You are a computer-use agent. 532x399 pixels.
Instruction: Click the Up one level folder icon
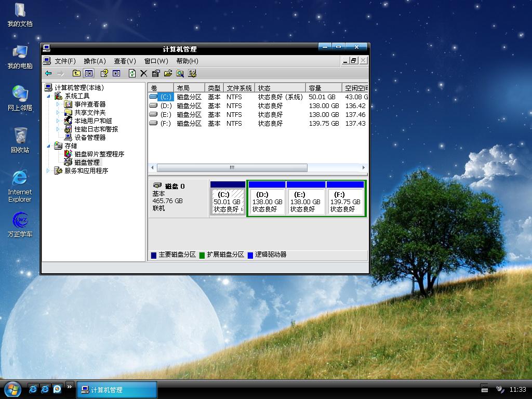tap(76, 73)
